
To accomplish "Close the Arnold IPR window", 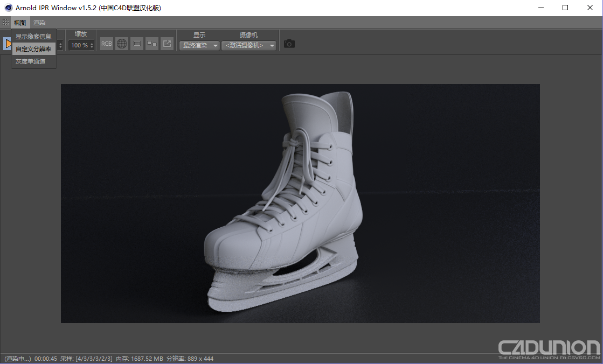I will [x=590, y=8].
